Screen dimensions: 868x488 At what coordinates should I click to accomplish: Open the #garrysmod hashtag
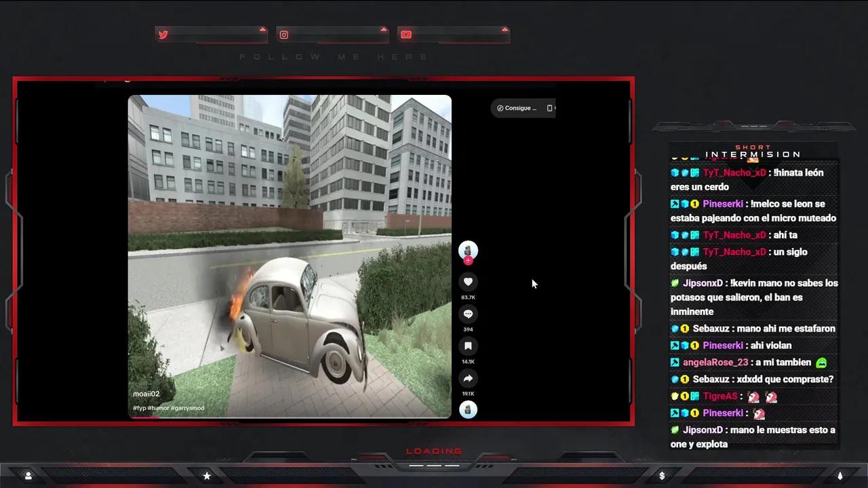[x=188, y=408]
